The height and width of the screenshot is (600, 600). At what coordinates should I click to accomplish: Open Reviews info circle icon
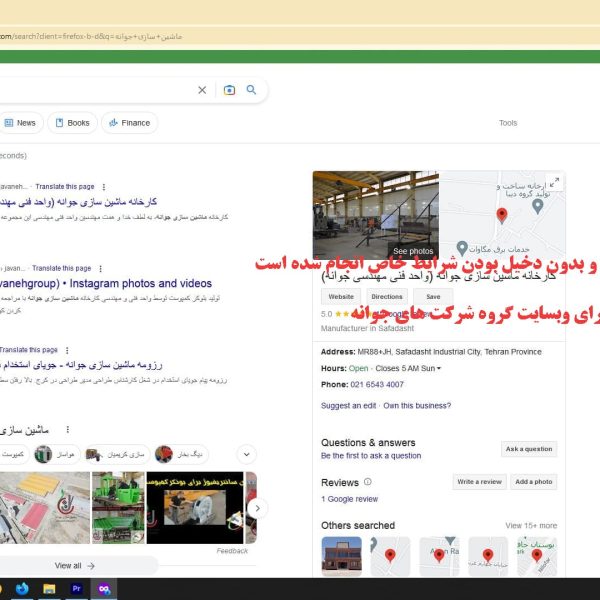(x=368, y=482)
